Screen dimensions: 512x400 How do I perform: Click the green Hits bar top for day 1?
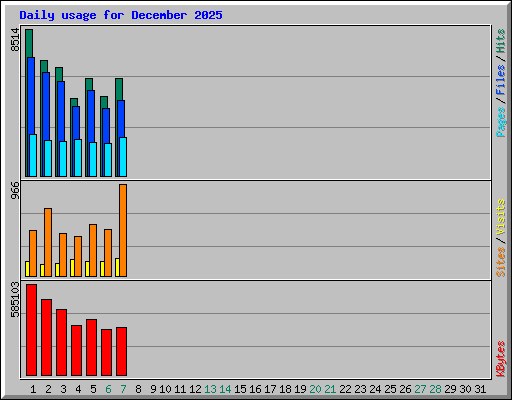coord(29,43)
